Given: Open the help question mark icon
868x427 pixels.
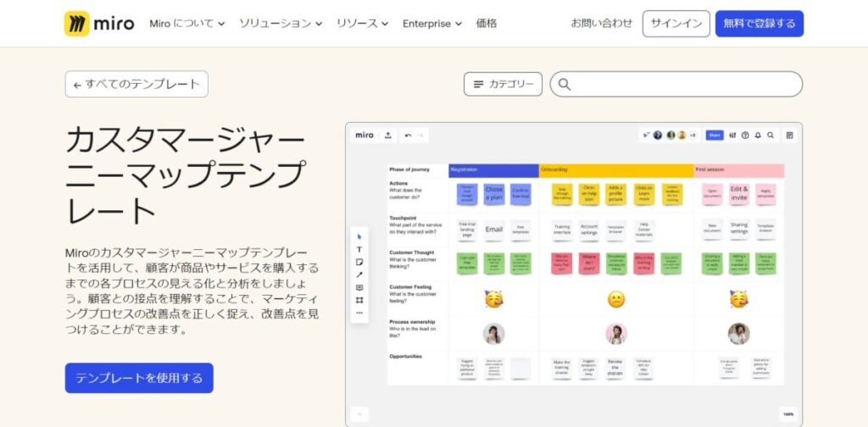Looking at the screenshot, I should (745, 135).
